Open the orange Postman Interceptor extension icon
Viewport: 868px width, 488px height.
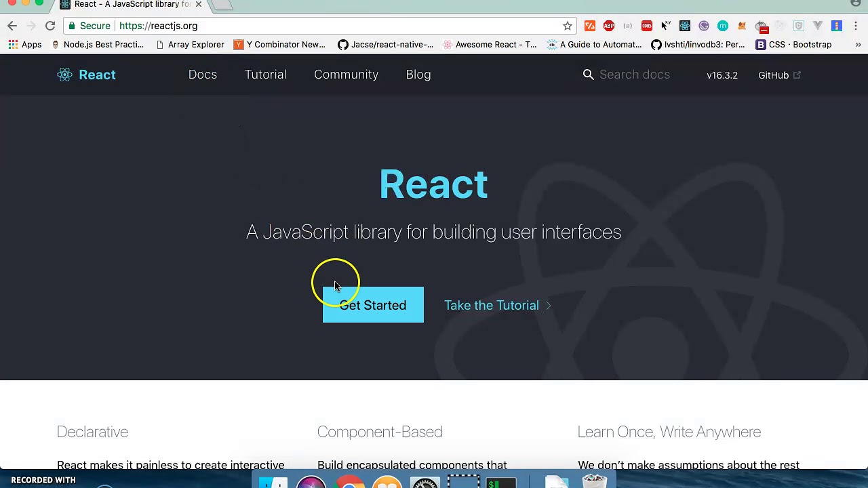[590, 26]
